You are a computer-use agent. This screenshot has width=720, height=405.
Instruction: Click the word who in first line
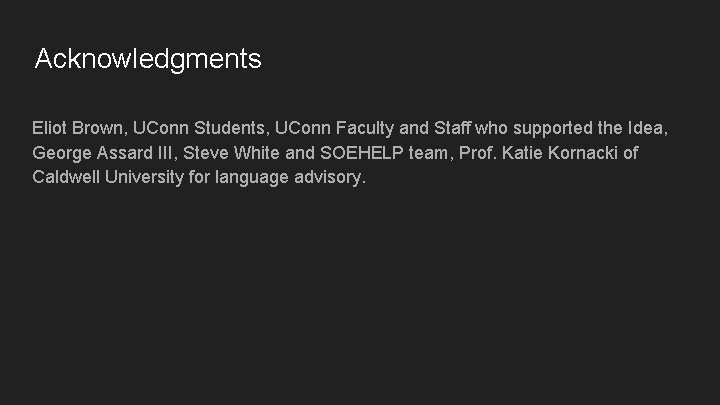point(491,129)
